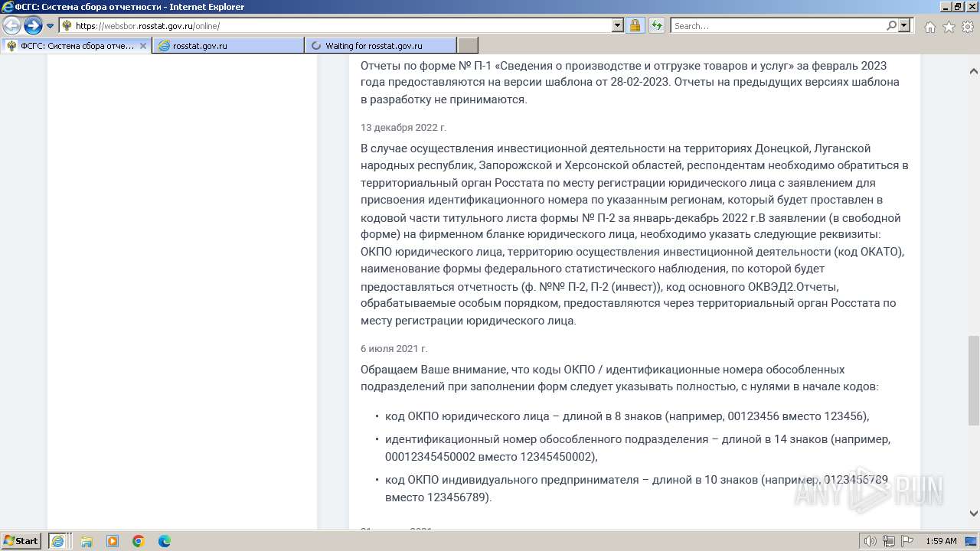The image size is (980, 551).
Task: Launch Microsoft Edge from the taskbar
Action: 165,541
